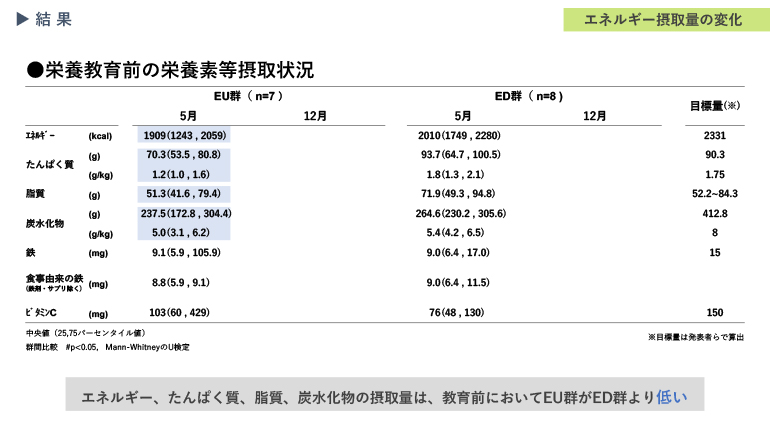The width and height of the screenshot is (770, 433).
Task: Click the 12月 header under EU群
Action: click(x=315, y=116)
